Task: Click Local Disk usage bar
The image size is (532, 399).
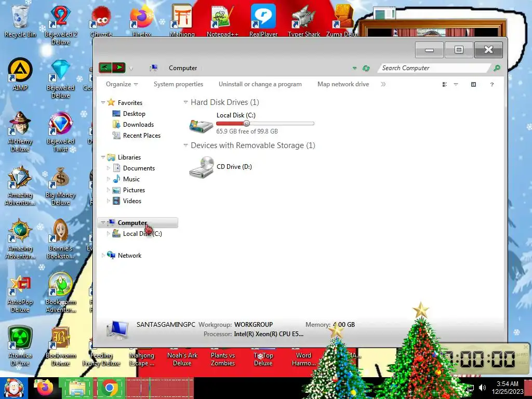Action: 265,124
